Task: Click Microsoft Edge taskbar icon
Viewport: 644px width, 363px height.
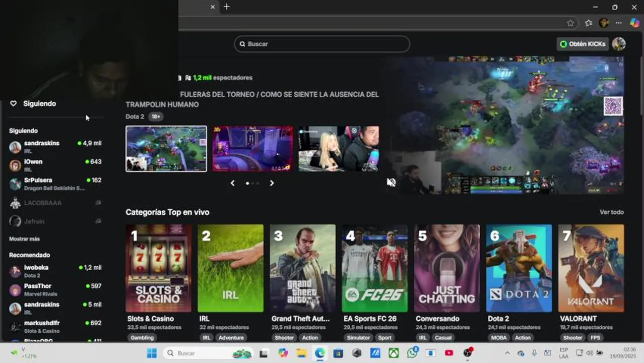Action: coord(320,353)
